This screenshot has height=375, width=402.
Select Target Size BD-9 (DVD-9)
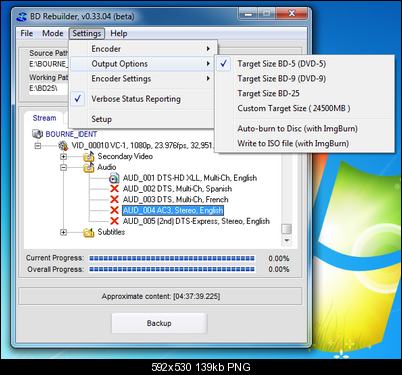(x=304, y=79)
